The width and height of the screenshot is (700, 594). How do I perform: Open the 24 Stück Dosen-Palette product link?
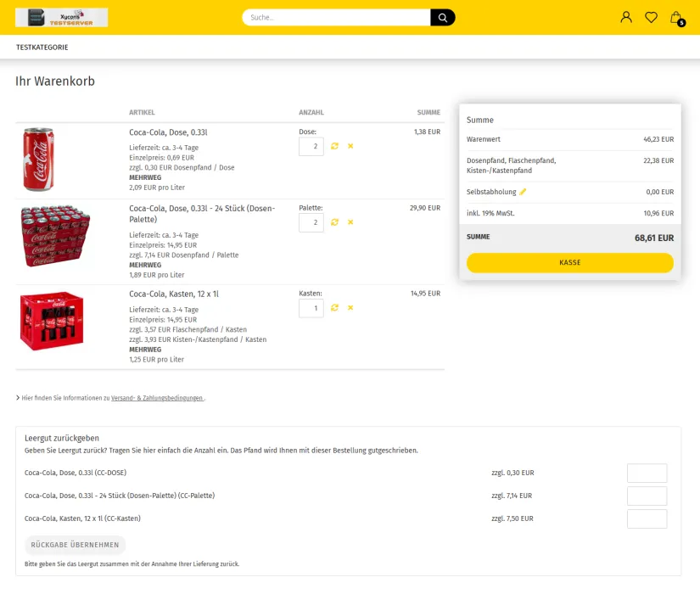[202, 214]
